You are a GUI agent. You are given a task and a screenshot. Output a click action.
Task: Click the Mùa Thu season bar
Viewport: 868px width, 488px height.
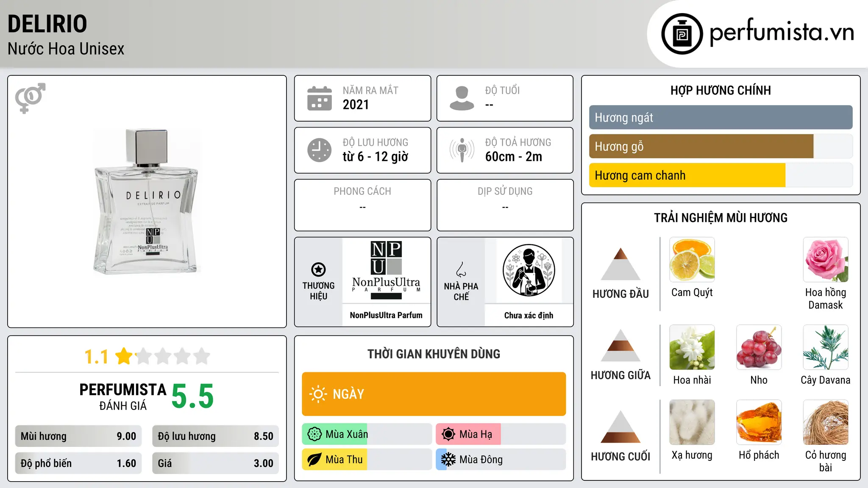click(x=367, y=460)
